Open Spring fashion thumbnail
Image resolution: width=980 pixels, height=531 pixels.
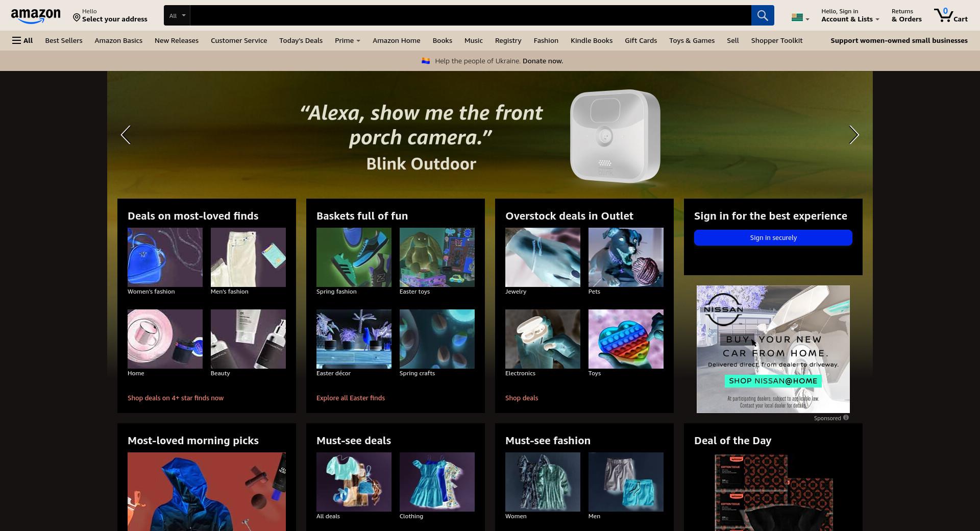point(354,257)
